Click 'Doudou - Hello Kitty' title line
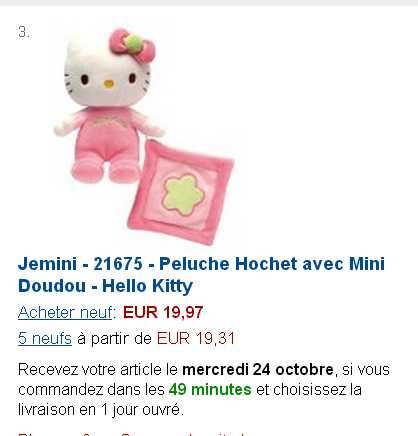 [x=105, y=286]
